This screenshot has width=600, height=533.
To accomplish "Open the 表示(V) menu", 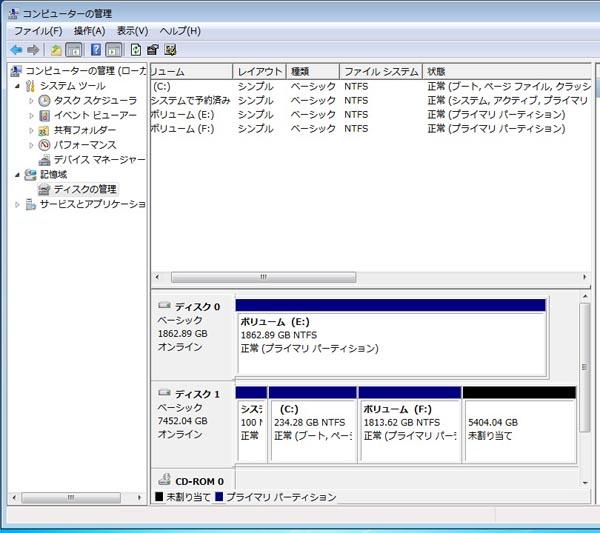I will coord(132,31).
